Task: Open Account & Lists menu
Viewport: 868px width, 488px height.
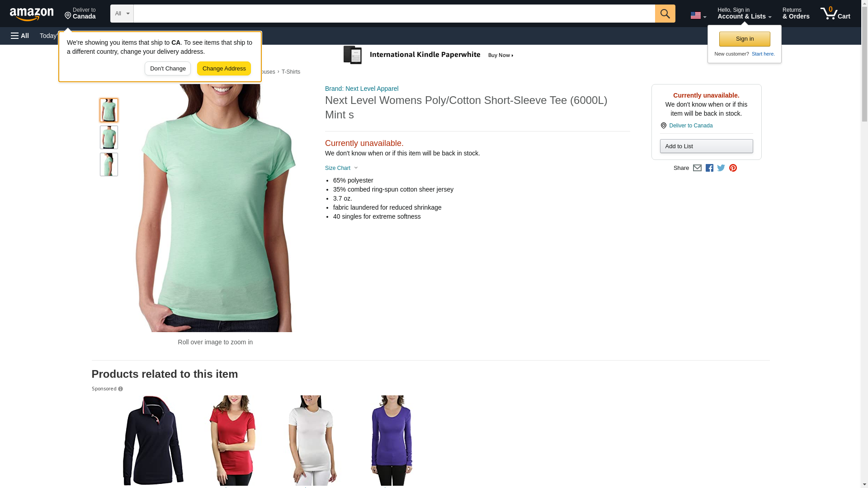Action: click(744, 14)
